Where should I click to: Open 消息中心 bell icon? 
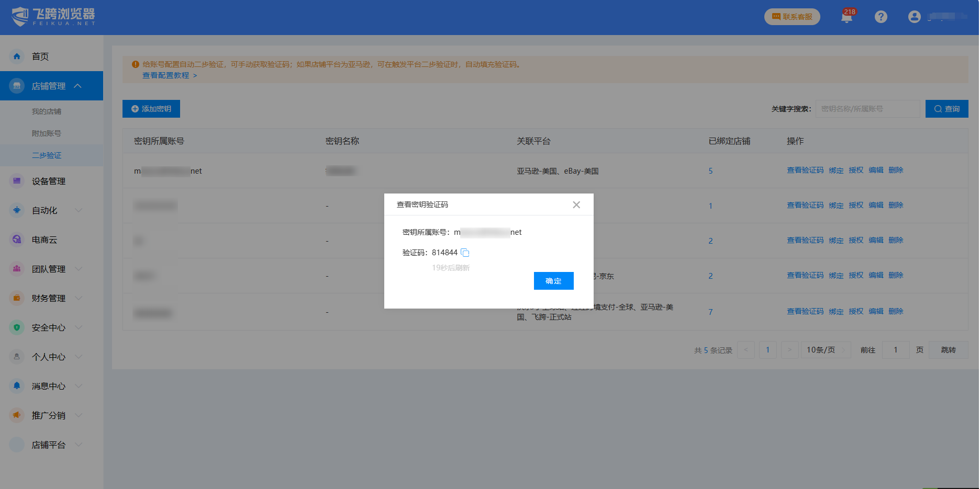[17, 386]
